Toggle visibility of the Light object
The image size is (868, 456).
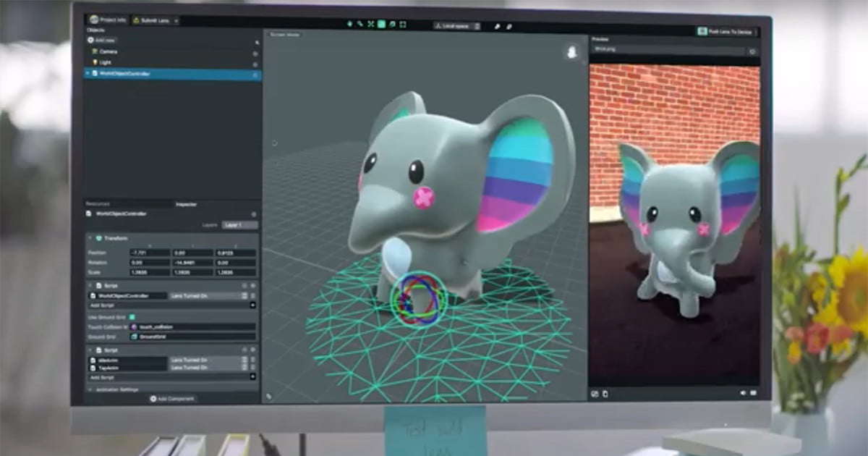tap(255, 64)
